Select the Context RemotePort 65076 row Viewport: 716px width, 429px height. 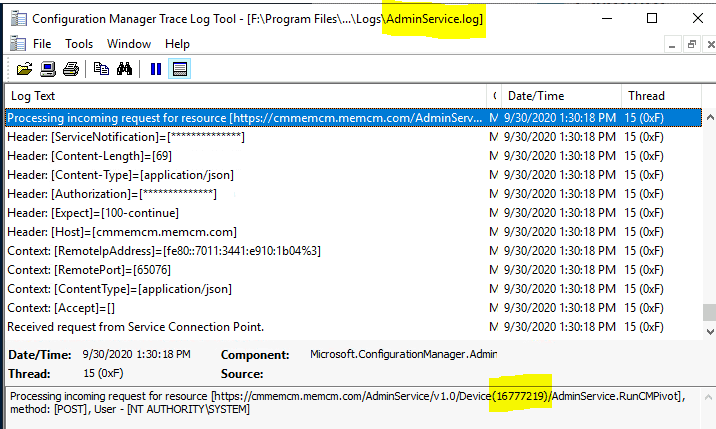tap(353, 270)
